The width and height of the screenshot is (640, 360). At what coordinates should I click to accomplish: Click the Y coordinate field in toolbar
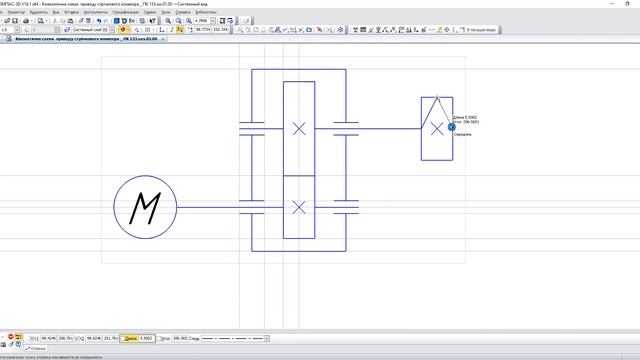[220, 30]
